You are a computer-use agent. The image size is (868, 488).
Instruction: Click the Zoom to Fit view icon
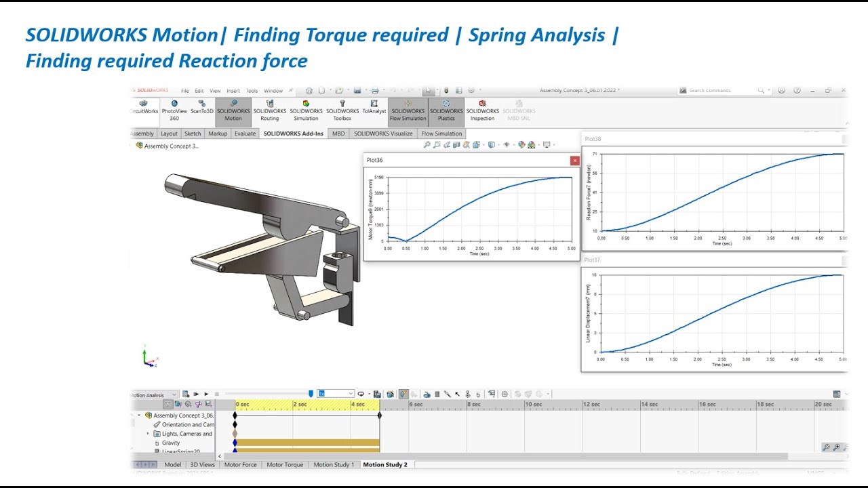tap(427, 144)
